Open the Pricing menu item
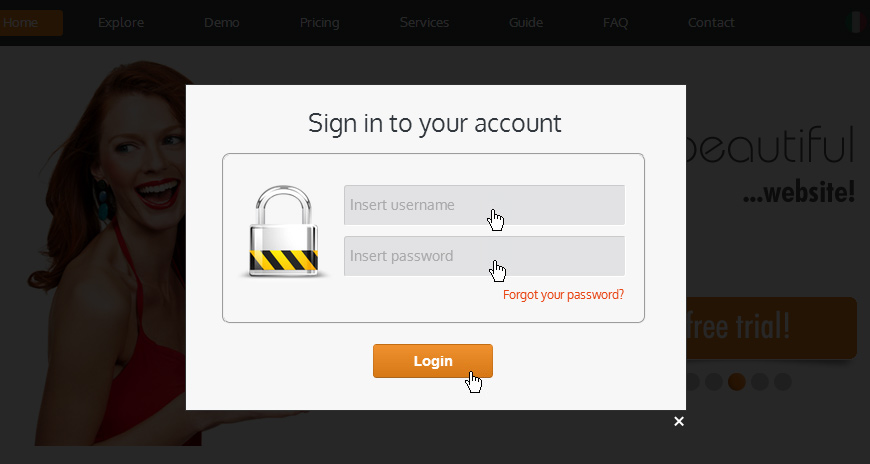870x464 pixels. [x=320, y=23]
